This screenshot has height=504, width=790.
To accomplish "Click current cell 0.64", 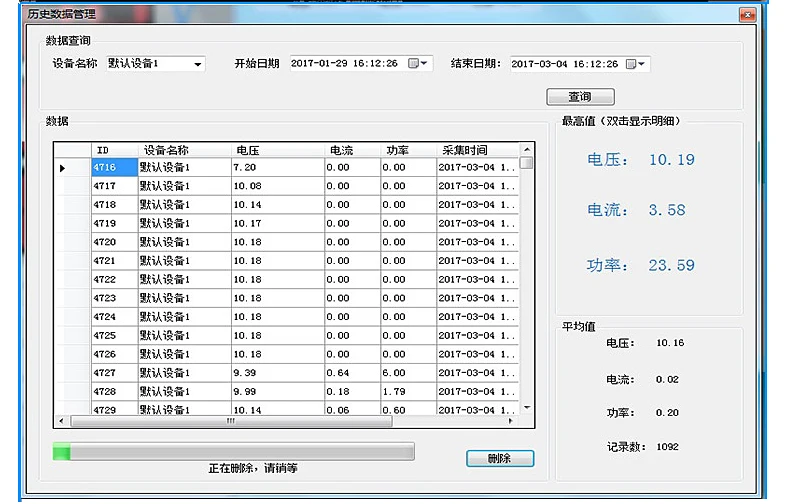I will (x=352, y=372).
